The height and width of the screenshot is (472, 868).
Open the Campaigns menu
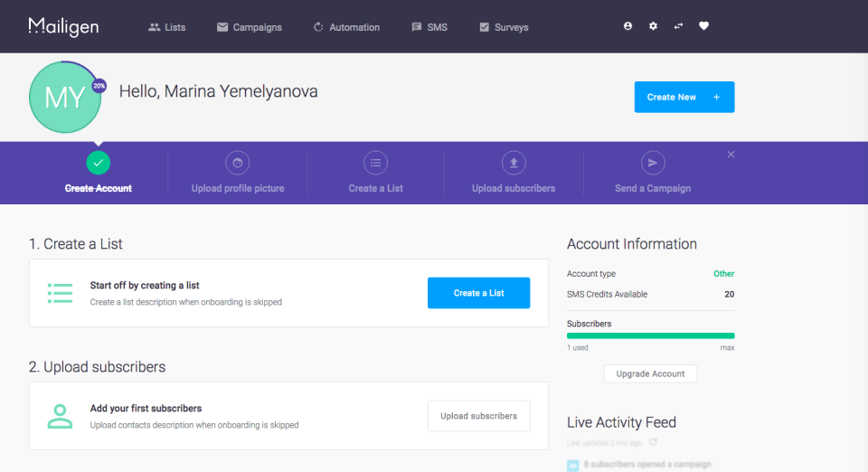(x=250, y=27)
